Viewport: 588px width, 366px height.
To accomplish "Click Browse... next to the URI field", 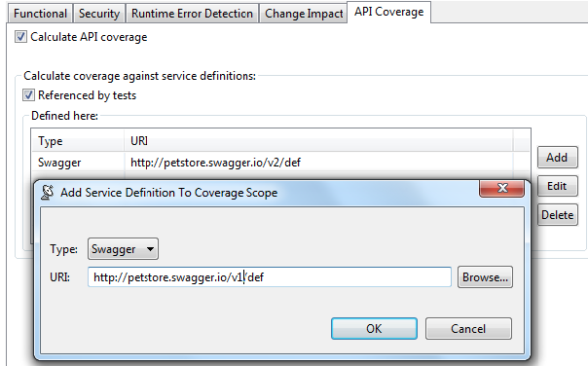I will (x=485, y=277).
